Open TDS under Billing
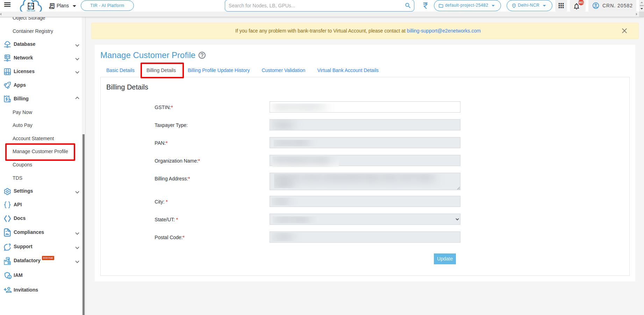This screenshot has height=315, width=644. (x=17, y=178)
